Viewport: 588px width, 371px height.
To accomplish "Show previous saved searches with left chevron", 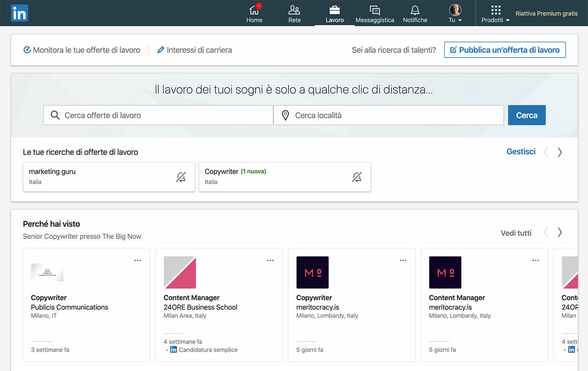I will coord(546,152).
